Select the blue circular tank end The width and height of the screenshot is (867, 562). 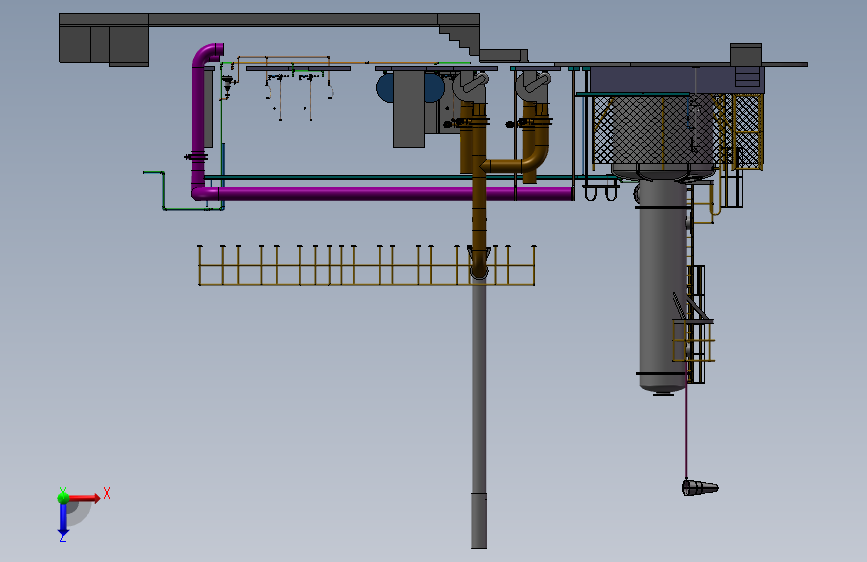coord(385,89)
